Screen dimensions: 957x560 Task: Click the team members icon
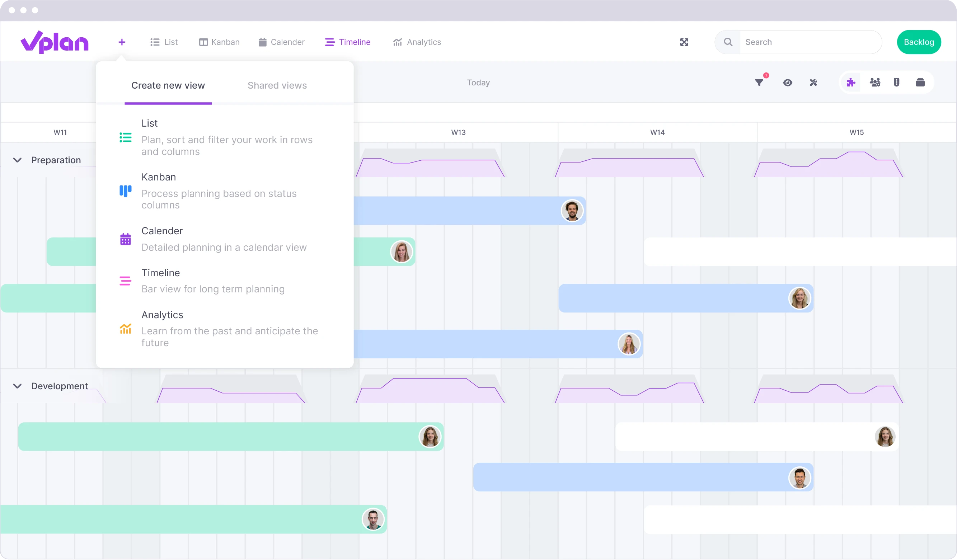click(x=875, y=82)
